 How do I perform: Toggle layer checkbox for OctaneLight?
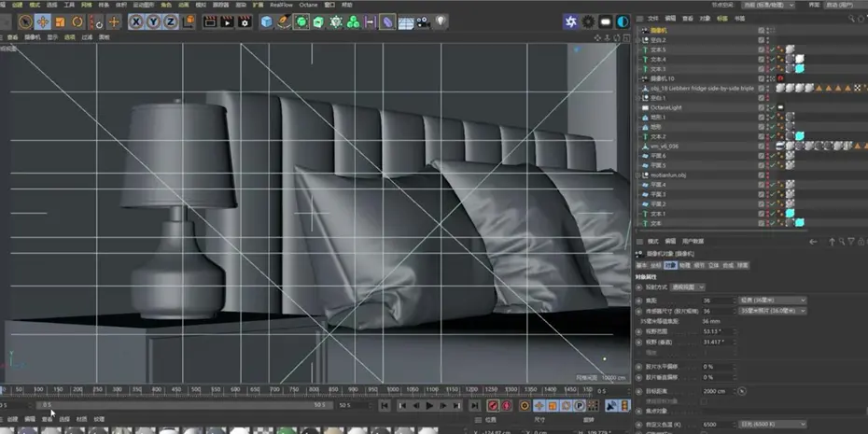[762, 108]
